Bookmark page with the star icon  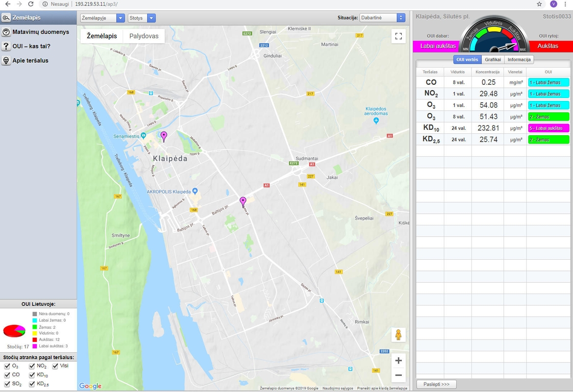click(x=539, y=4)
